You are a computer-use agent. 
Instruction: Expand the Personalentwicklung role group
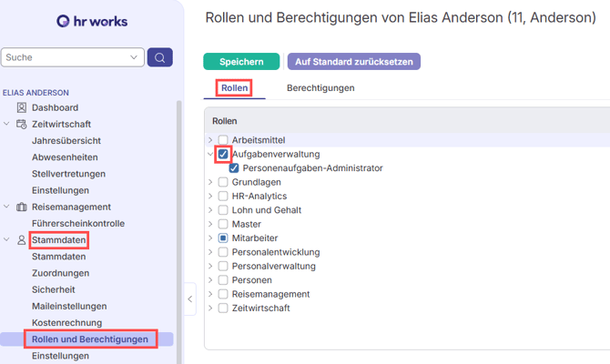tap(210, 252)
